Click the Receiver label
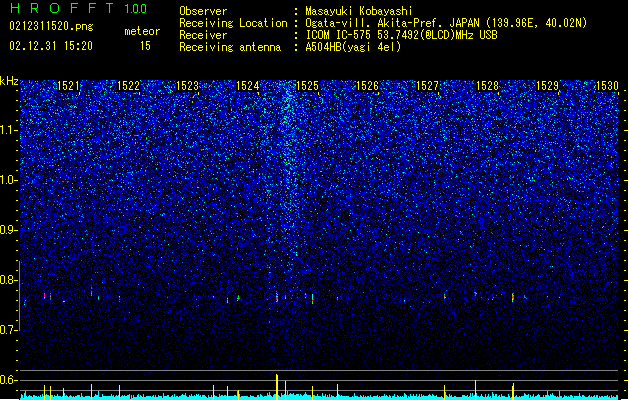The width and height of the screenshot is (629, 400). [203, 35]
